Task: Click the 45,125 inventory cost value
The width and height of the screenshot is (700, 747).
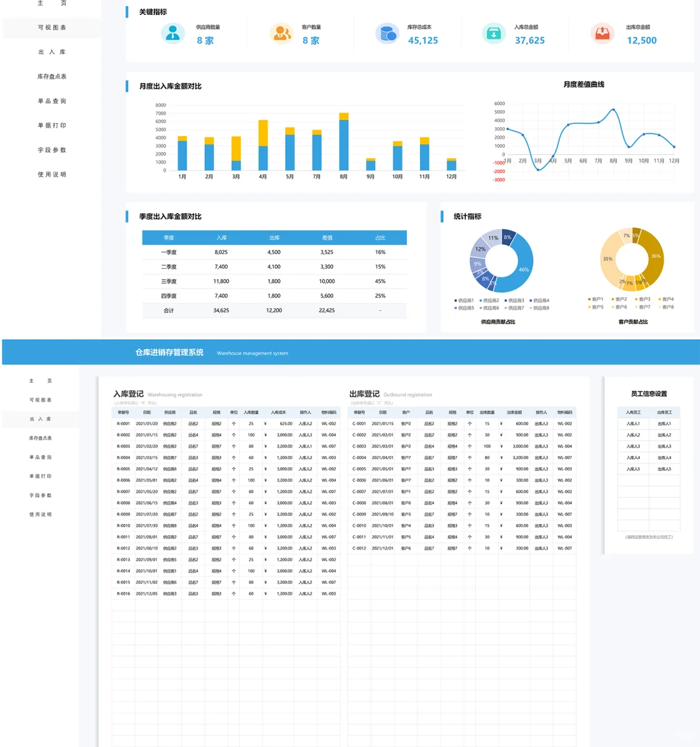Action: coord(423,41)
